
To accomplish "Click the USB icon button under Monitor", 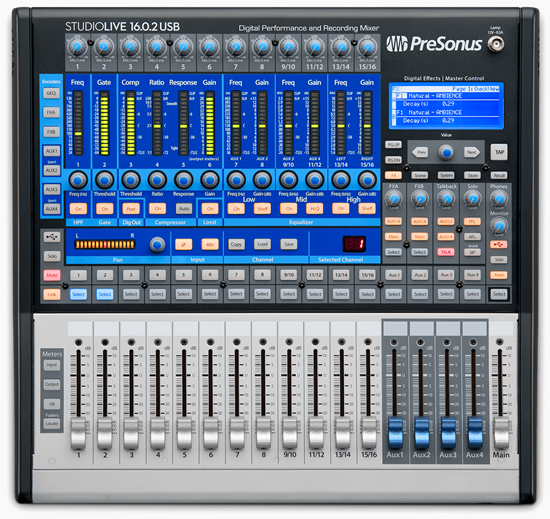I will click(x=499, y=244).
